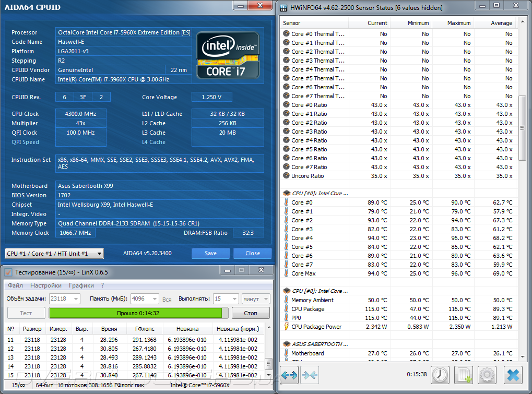Click the Вся memory button in LinX

tap(167, 300)
